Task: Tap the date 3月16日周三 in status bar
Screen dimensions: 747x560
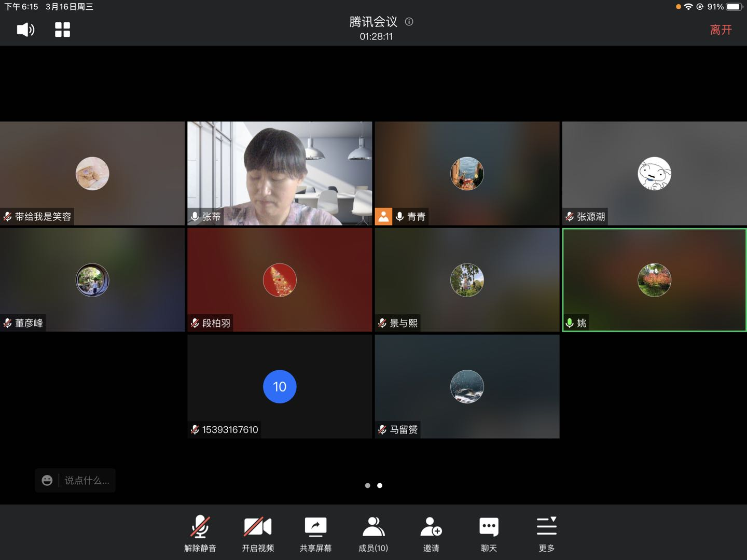Action: 69,7
